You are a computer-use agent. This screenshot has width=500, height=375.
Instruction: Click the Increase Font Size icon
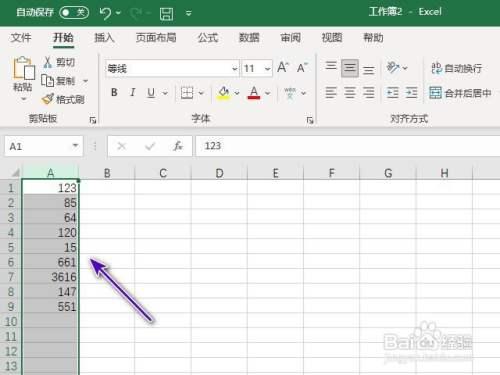pos(283,68)
